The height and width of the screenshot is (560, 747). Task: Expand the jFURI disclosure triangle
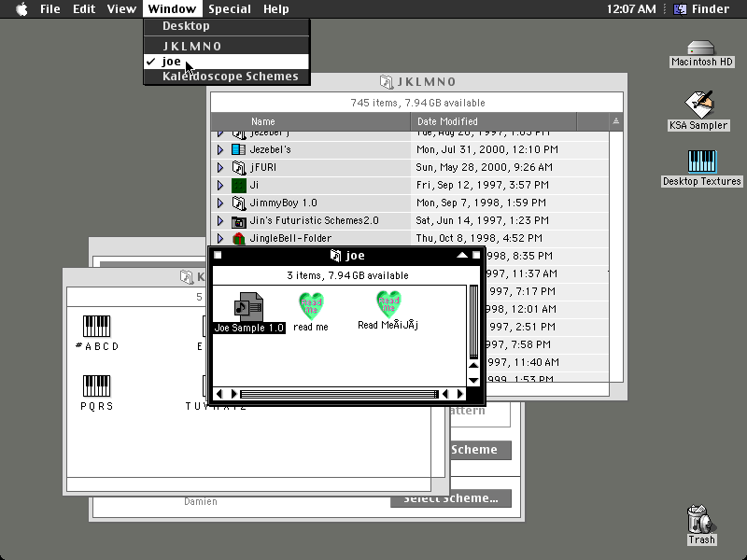(x=220, y=167)
